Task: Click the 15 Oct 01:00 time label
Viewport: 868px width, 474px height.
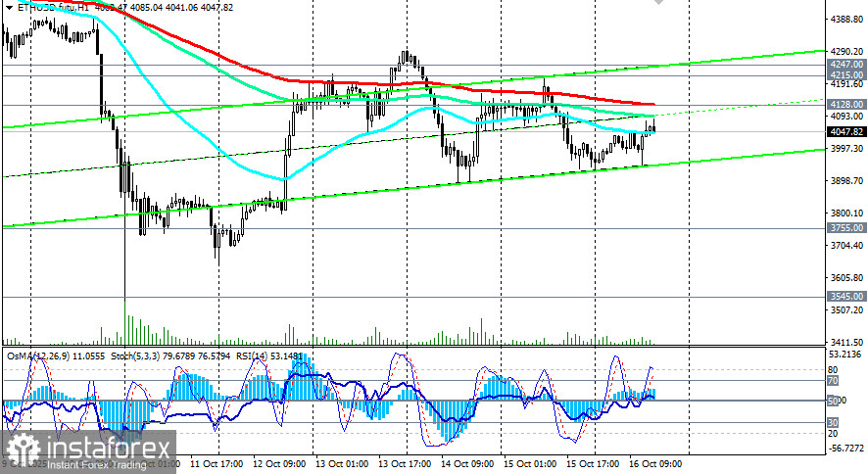Action: coord(530,464)
